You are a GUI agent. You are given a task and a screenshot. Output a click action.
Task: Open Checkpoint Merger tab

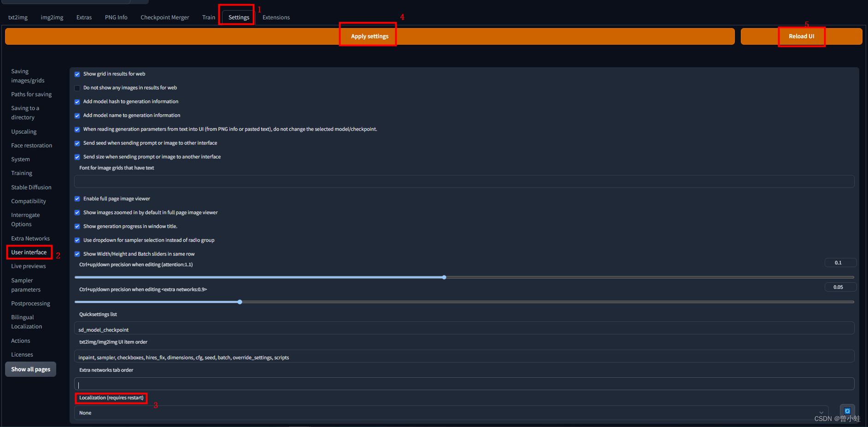[165, 18]
